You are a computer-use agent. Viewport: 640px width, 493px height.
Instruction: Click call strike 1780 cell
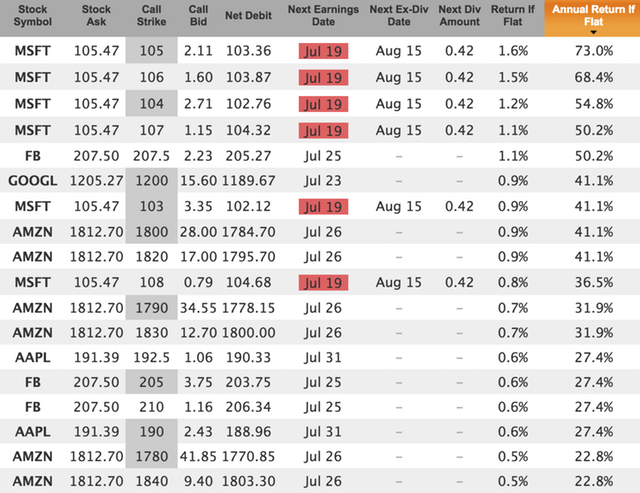151,456
